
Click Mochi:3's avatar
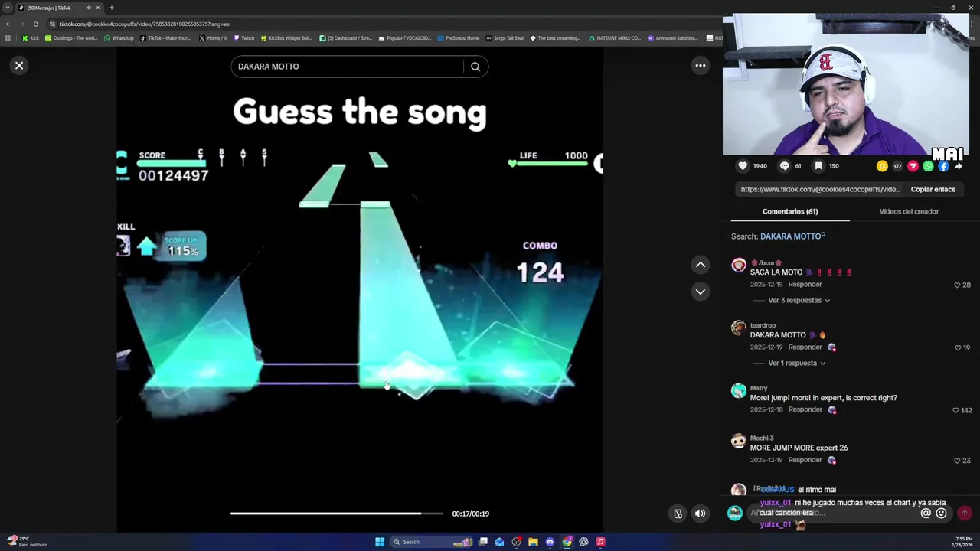coord(738,441)
